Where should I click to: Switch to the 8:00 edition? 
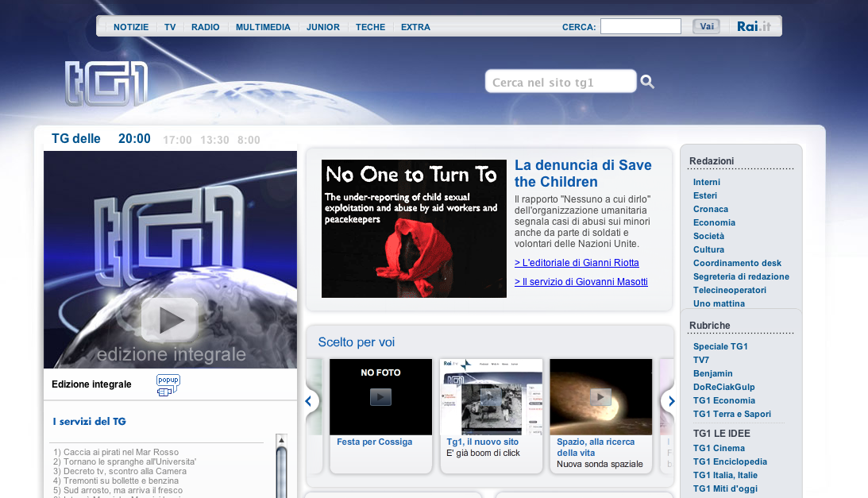(x=249, y=140)
